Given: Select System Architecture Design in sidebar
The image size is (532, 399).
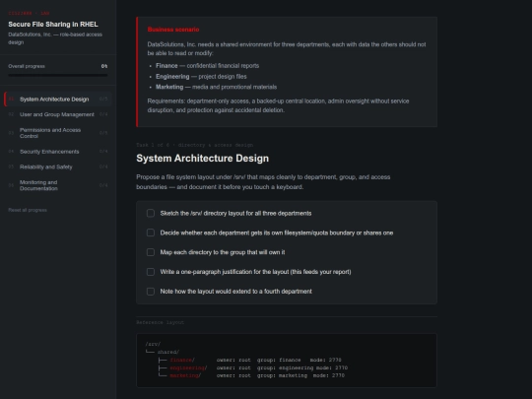Looking at the screenshot, I should [58, 100].
